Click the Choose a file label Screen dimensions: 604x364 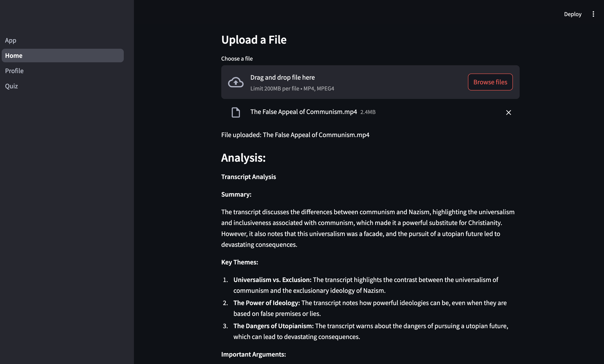(237, 58)
